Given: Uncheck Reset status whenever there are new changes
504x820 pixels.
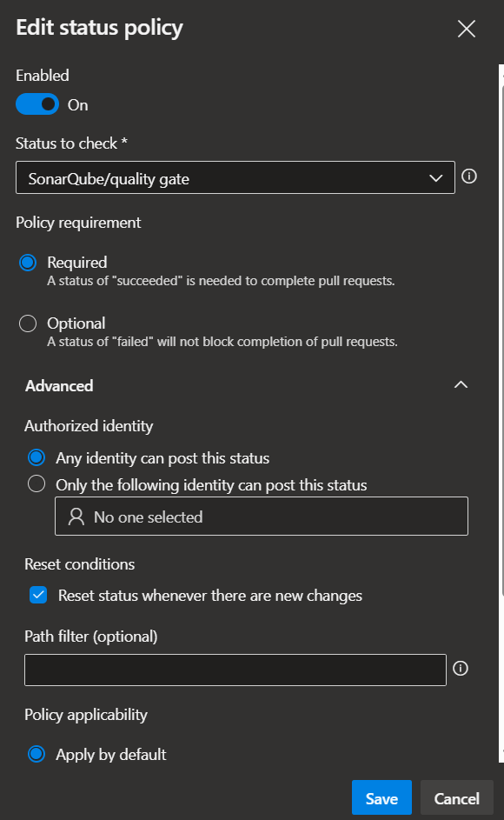Looking at the screenshot, I should pos(38,595).
